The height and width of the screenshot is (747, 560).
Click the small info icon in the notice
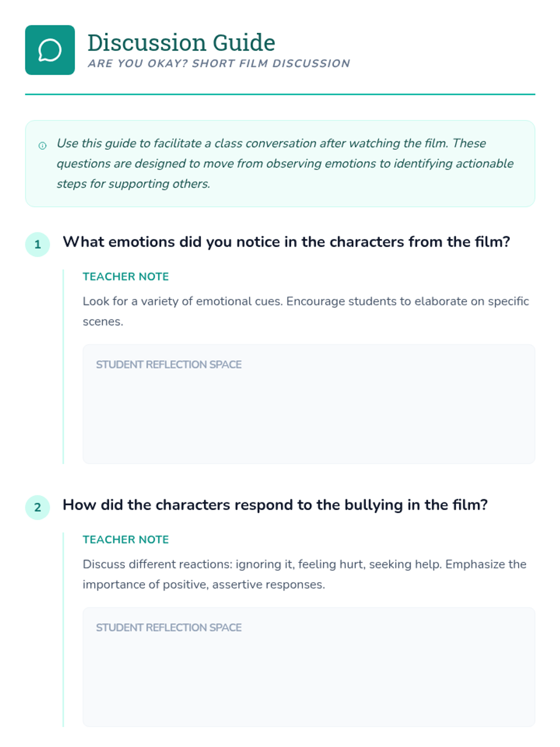(x=42, y=146)
